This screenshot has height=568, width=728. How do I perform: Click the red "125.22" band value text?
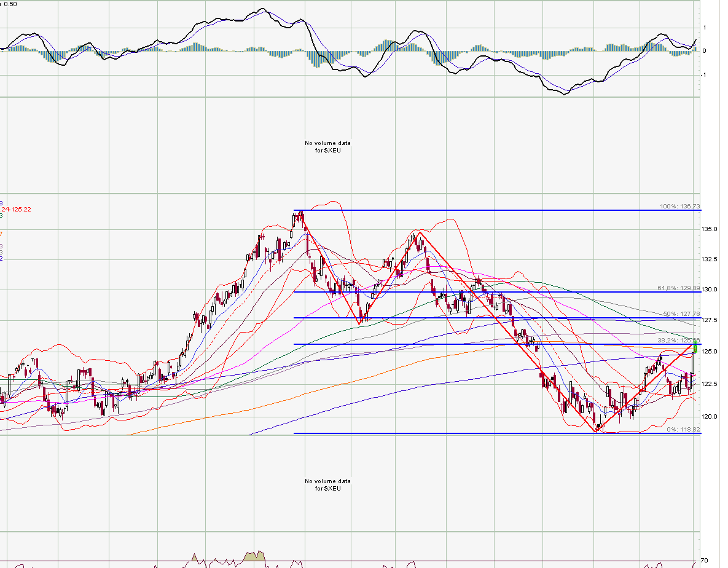(22, 210)
